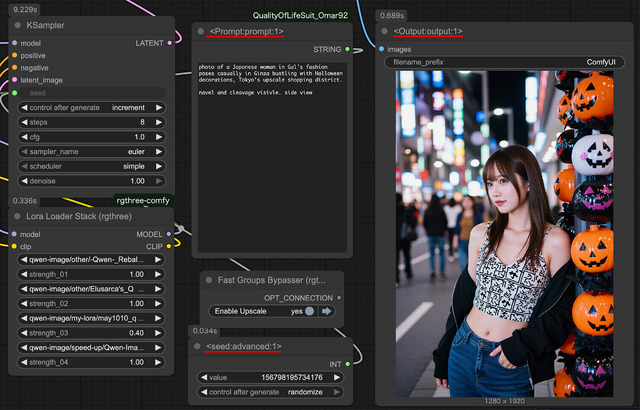The height and width of the screenshot is (410, 640).
Task: Collapse the Lora Loader Stack node
Action: [18, 216]
